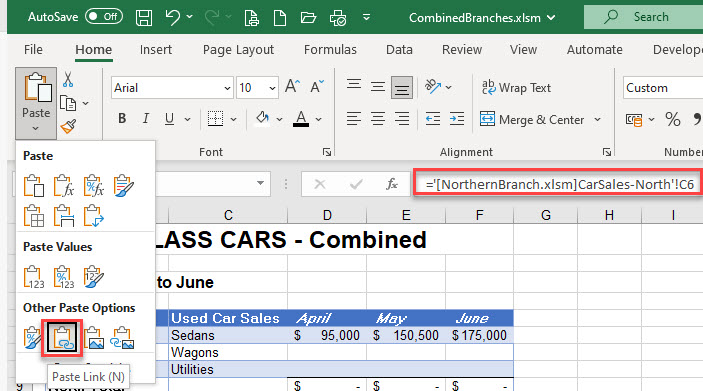Click Increase Indent icon
The width and height of the screenshot is (703, 391).
coord(457,119)
